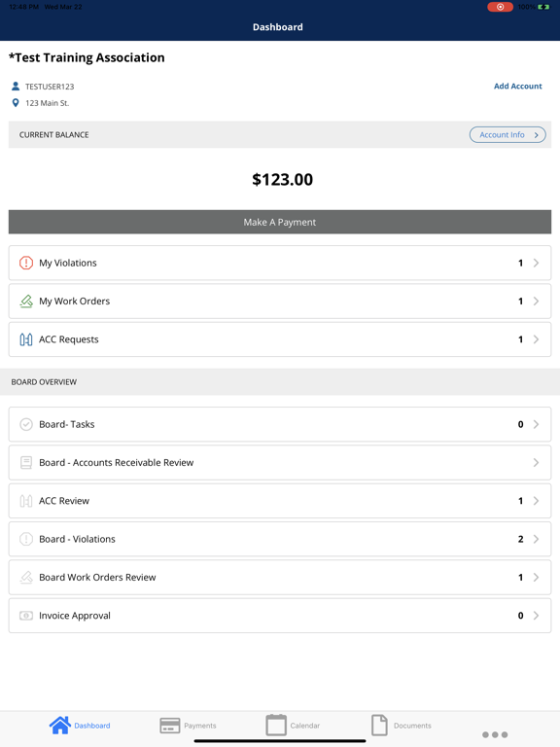Open the Dashboard home tab
The image size is (560, 747).
point(80,725)
